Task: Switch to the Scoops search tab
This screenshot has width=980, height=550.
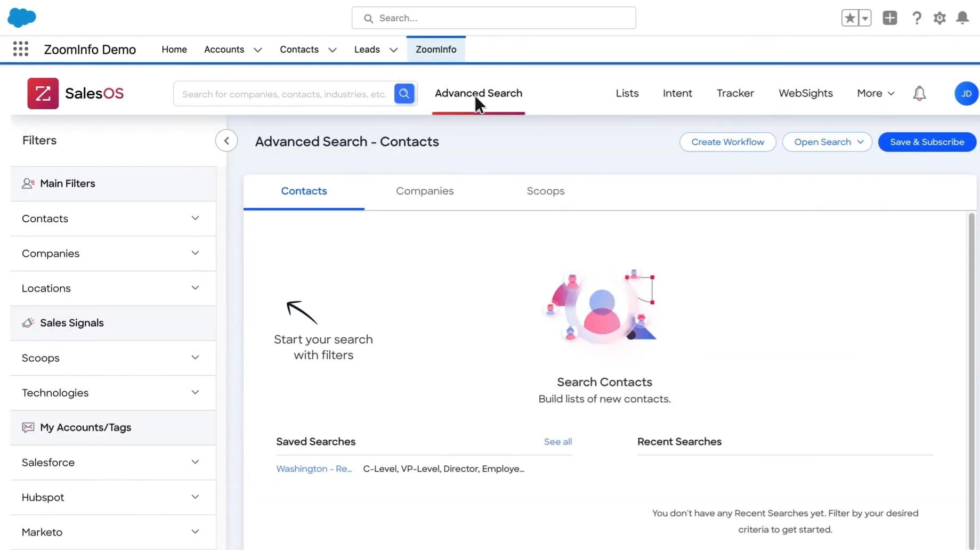Action: [x=546, y=191]
